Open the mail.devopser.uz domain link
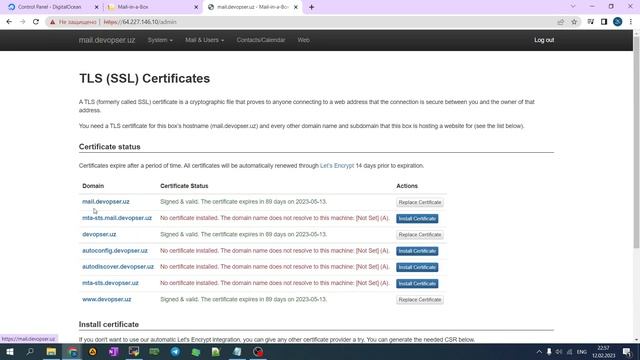Screen dimensions: 640x360 (x=106, y=202)
